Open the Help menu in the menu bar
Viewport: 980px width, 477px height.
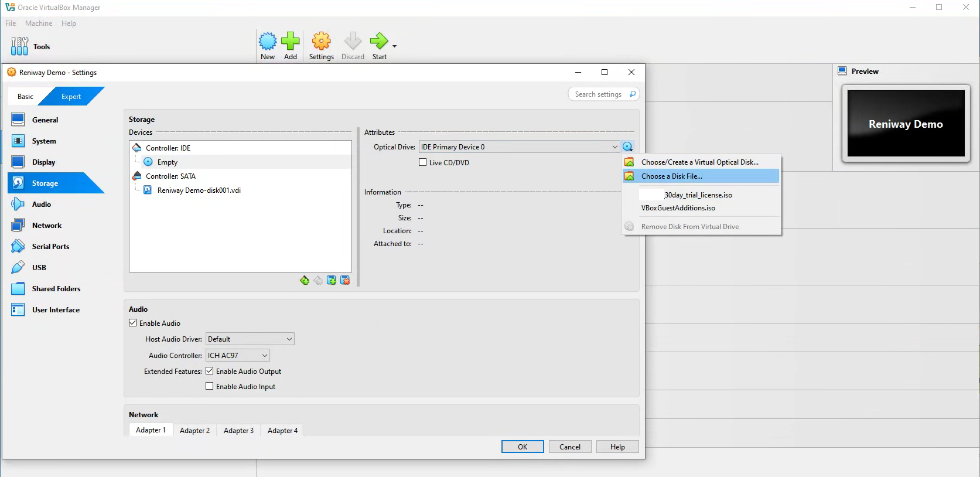click(69, 23)
